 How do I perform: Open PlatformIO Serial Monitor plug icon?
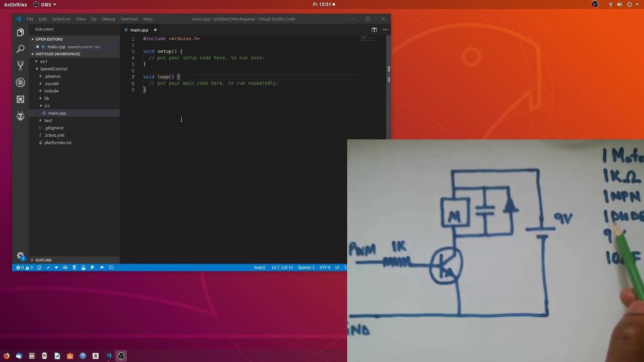(x=102, y=267)
